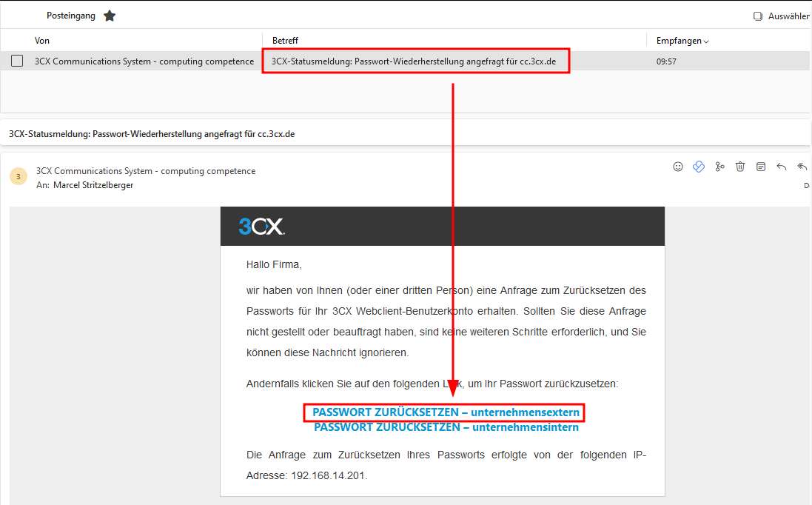The image size is (812, 505).
Task: Select the 3CX-Statusmeldung subject in message list
Action: click(414, 61)
